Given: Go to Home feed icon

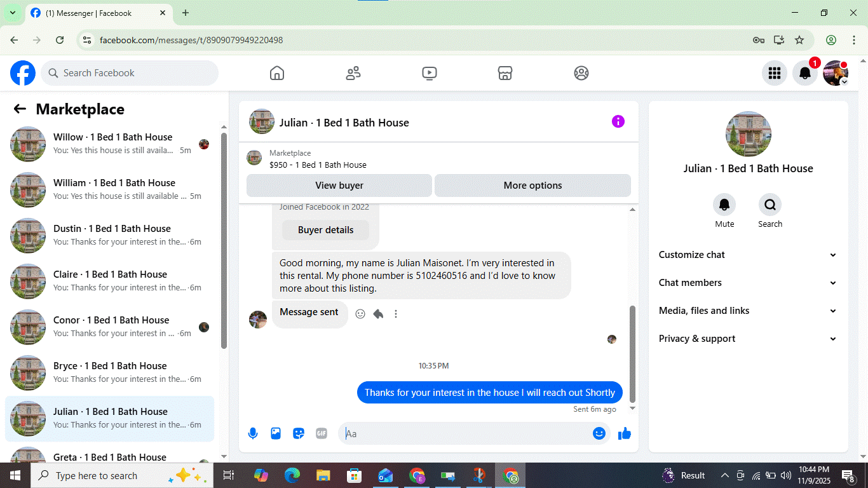Looking at the screenshot, I should tap(277, 73).
